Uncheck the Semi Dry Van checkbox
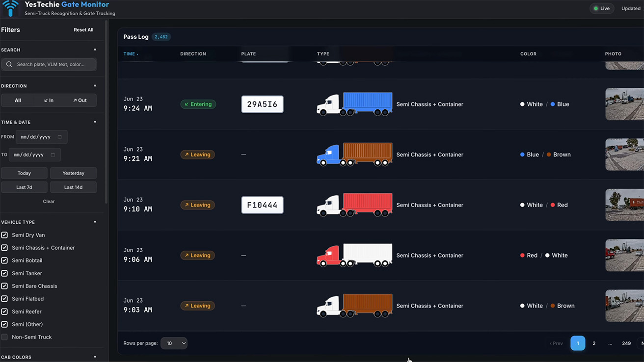This screenshot has height=362, width=644. (4, 235)
